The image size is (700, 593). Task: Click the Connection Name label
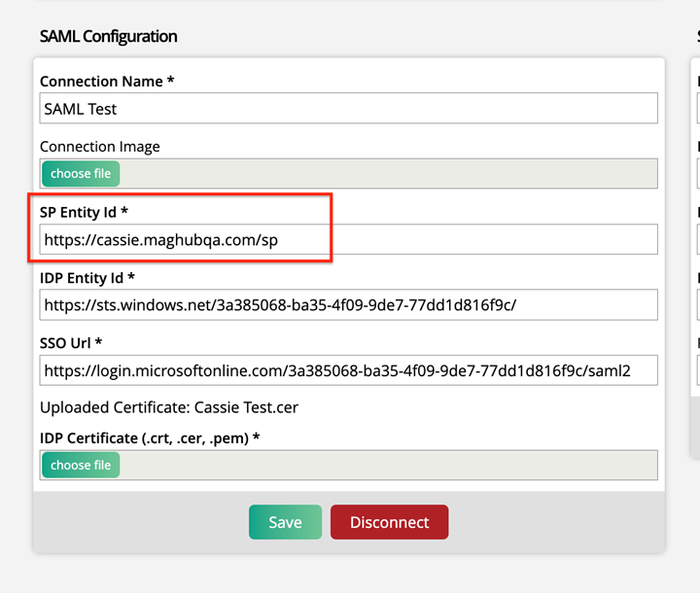[107, 82]
